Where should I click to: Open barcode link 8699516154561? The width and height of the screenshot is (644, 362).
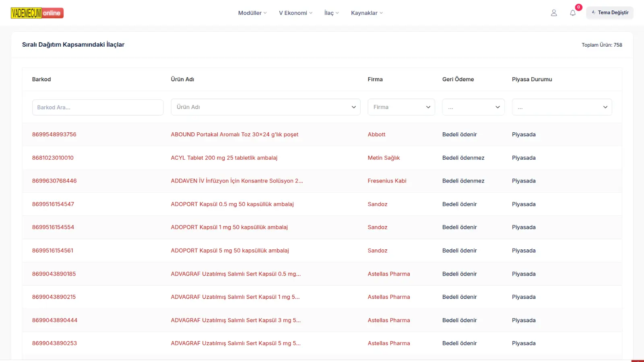[x=53, y=250]
